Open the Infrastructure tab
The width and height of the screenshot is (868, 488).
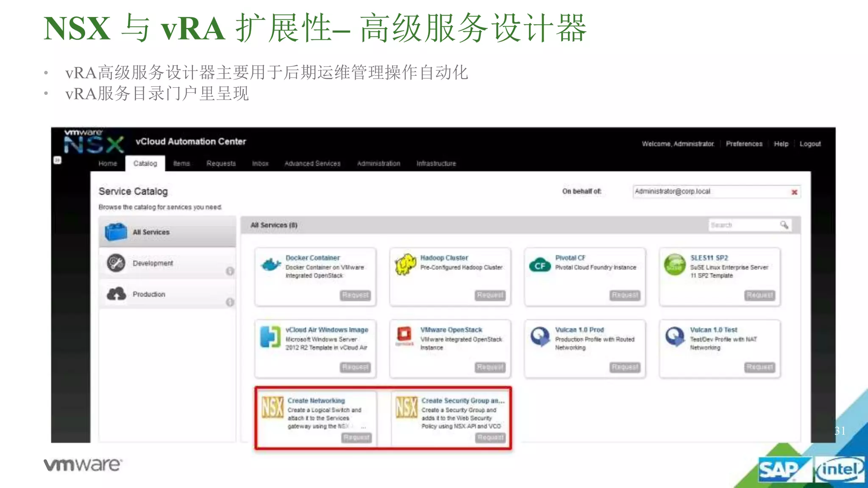436,164
